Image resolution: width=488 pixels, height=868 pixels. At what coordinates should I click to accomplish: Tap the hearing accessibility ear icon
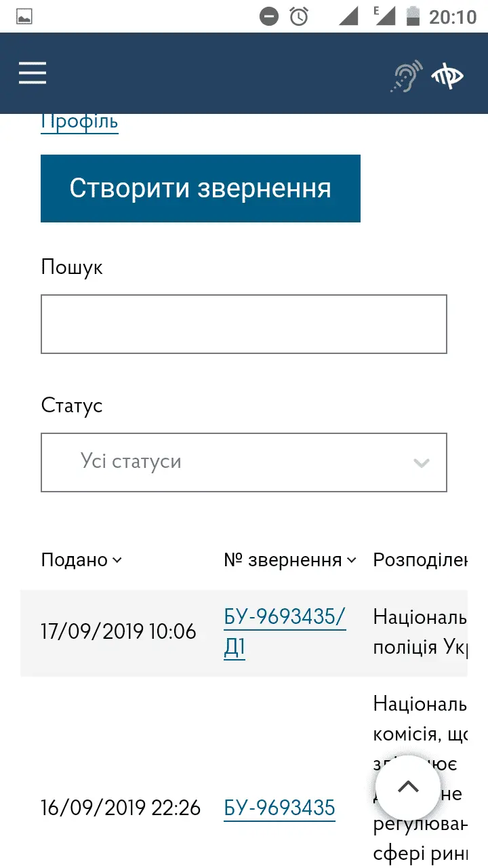coord(406,76)
